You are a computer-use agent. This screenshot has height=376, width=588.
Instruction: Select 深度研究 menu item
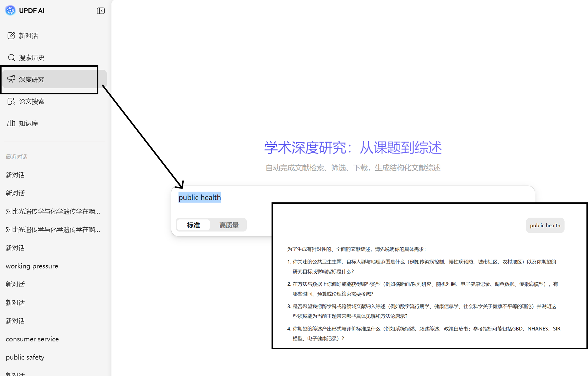click(54, 79)
